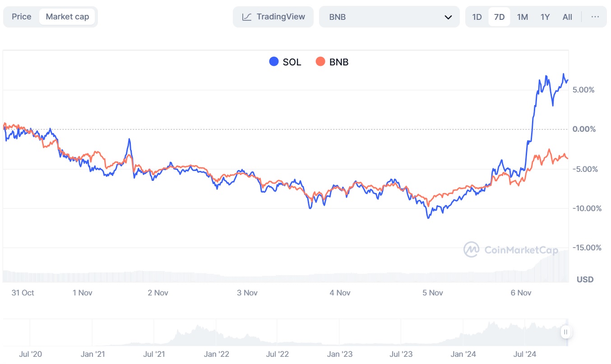Click the 6 Nov date label
The width and height of the screenshot is (611, 364).
point(521,293)
